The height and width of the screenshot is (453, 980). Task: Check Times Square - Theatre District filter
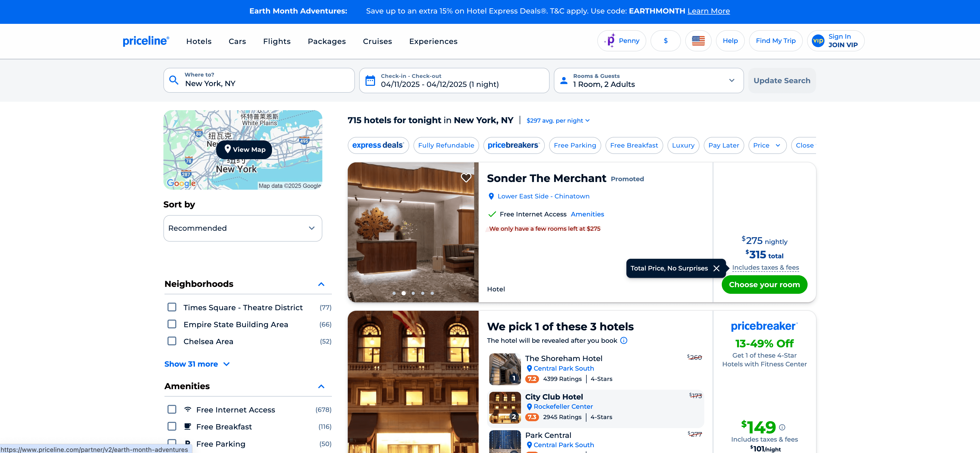172,307
